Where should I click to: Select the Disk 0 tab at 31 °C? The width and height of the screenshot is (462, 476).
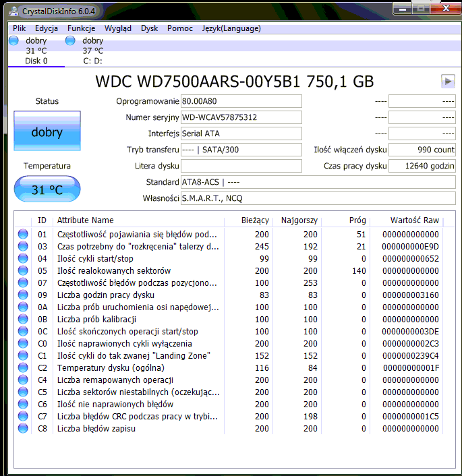[36, 51]
